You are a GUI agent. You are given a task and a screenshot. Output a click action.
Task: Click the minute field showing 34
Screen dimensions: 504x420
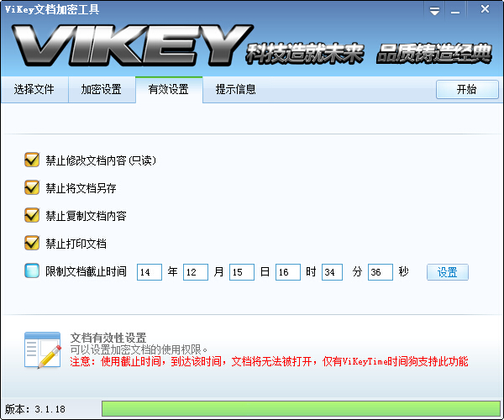click(x=332, y=272)
